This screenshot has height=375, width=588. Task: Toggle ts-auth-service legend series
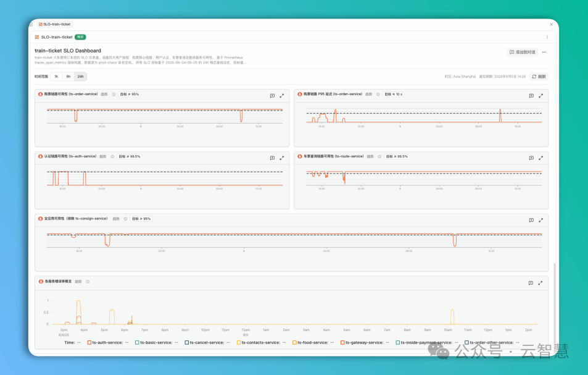pyautogui.click(x=107, y=342)
